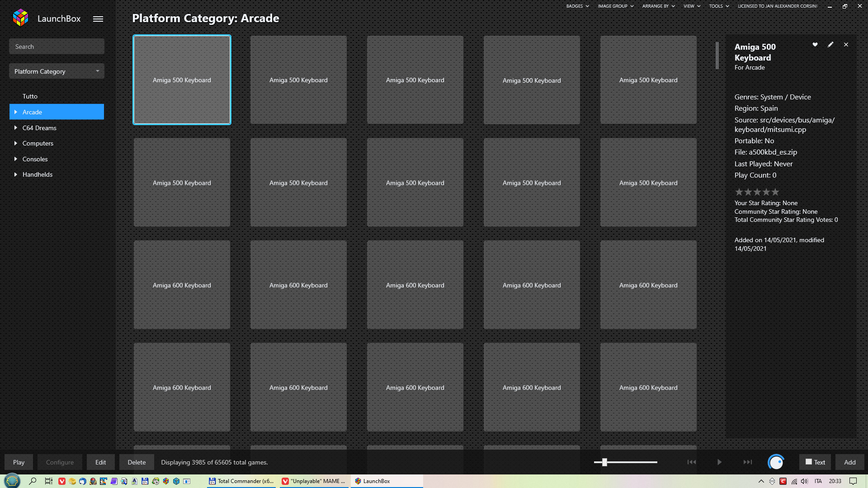Open the system volume speaker icon
This screenshot has height=488, width=868.
(805, 481)
